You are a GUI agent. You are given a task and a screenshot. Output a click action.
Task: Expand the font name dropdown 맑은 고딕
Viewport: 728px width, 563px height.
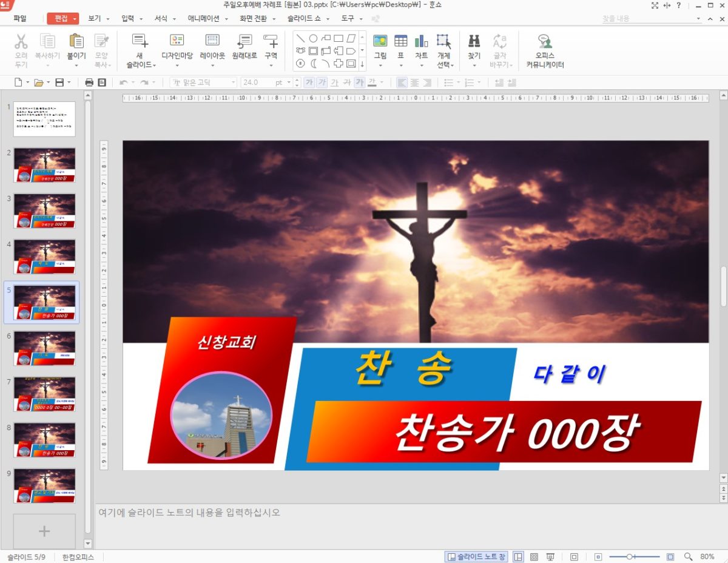click(233, 83)
